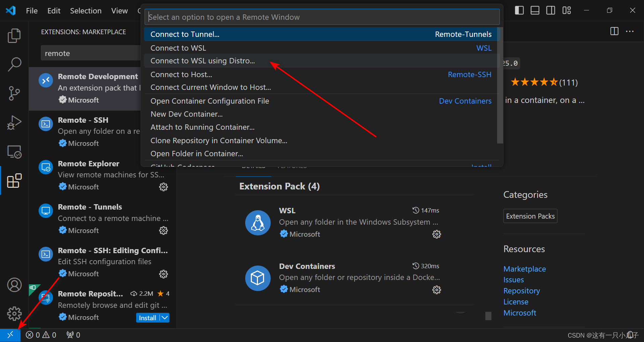The image size is (644, 342).
Task: Open Dev Containers extension title in pack
Action: click(307, 266)
